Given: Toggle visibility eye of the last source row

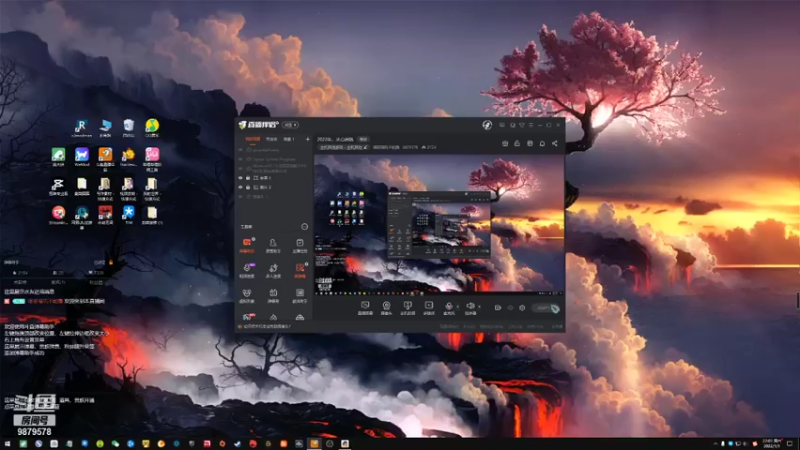Looking at the screenshot, I should 240,196.
